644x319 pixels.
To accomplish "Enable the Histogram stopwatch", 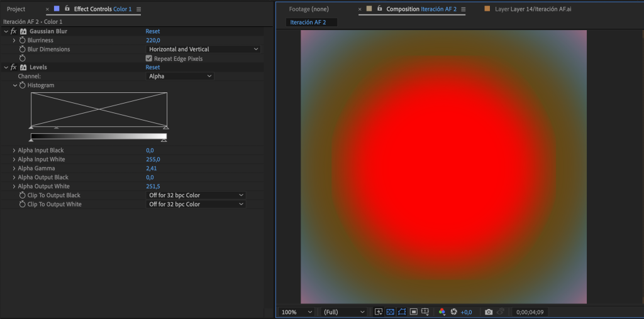I will [23, 85].
